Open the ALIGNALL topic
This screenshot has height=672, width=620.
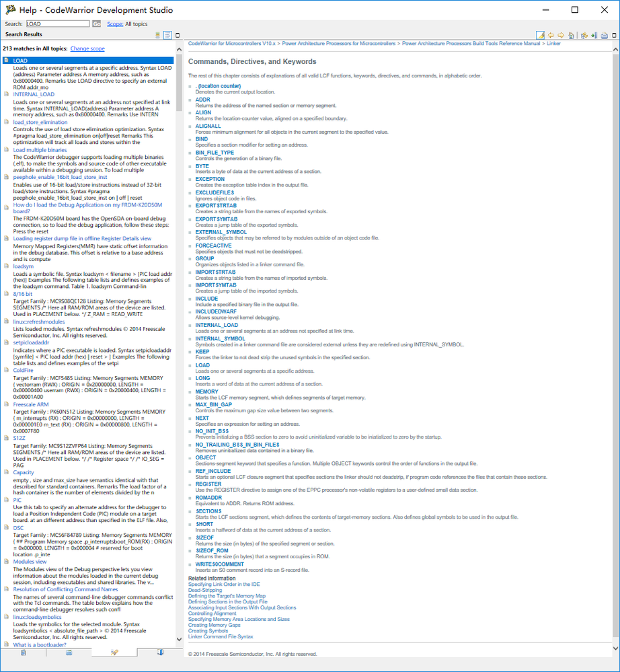[x=208, y=126]
